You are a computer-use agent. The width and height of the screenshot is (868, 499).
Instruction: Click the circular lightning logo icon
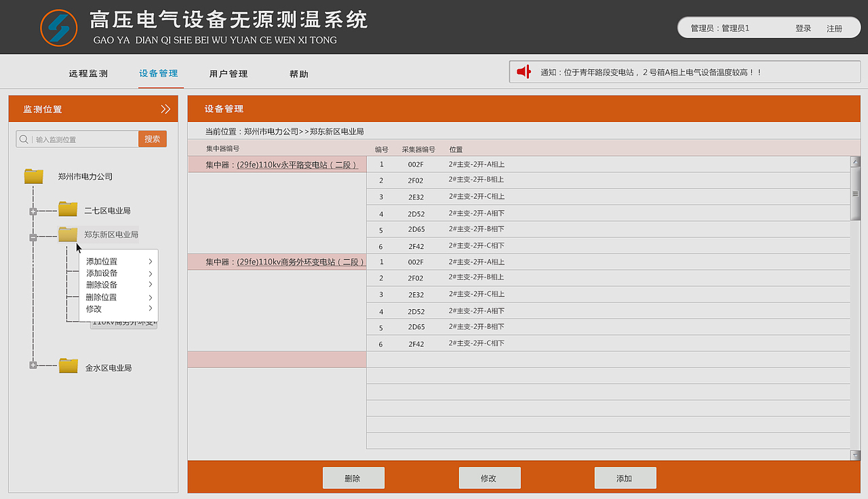coord(59,27)
